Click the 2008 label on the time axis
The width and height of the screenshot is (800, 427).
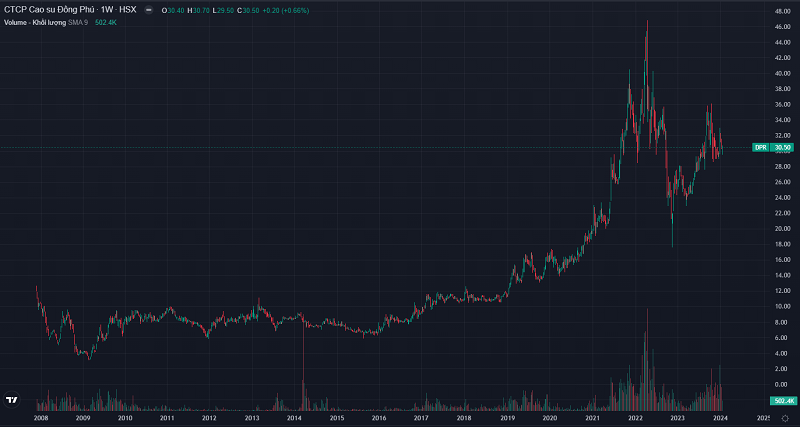pyautogui.click(x=41, y=418)
